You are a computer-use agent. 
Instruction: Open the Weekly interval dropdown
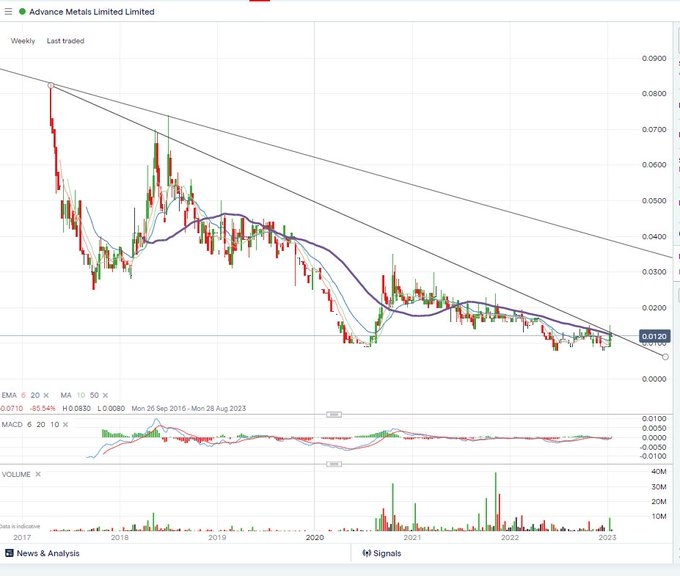pos(23,41)
